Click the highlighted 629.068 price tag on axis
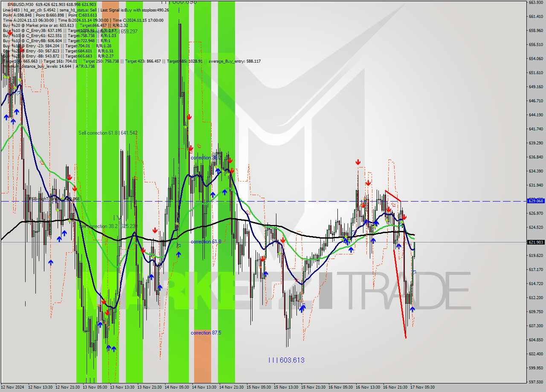The height and width of the screenshot is (392, 546). tap(536, 201)
